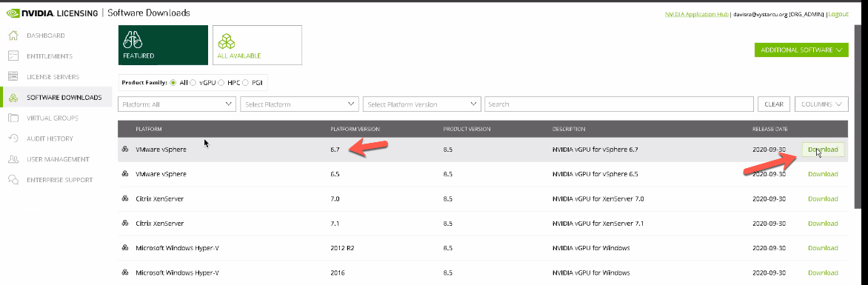Download vGPU for XenServer 7.0
This screenshot has width=868, height=285.
823,198
